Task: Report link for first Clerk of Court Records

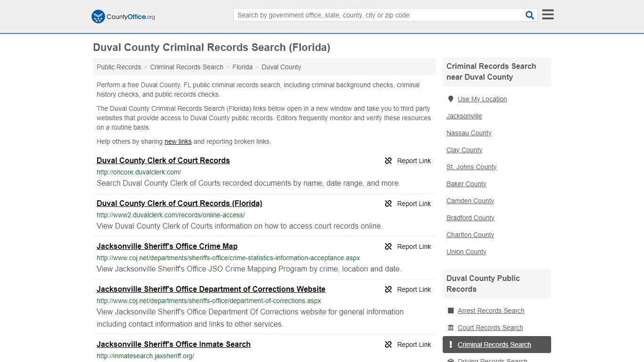Action: pyautogui.click(x=408, y=161)
